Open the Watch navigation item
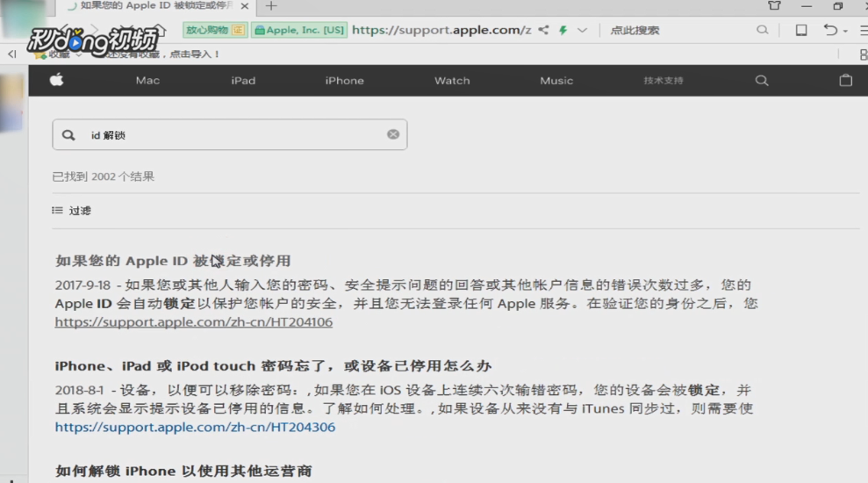Viewport: 868px width, 483px height. (x=452, y=81)
